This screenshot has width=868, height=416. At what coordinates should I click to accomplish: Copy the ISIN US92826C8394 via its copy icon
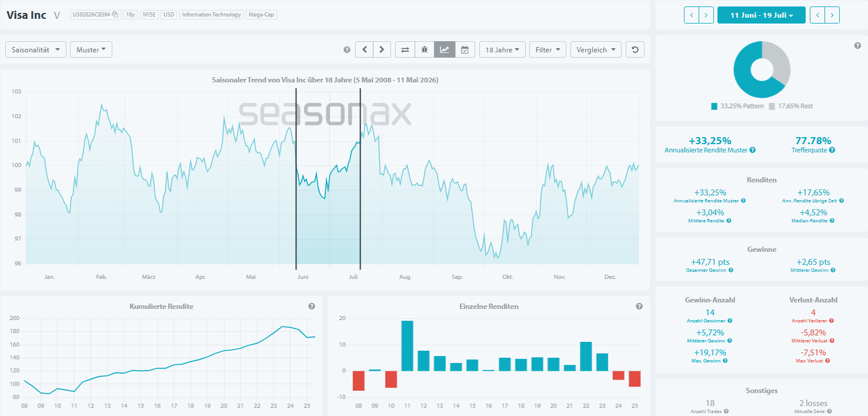[x=115, y=15]
